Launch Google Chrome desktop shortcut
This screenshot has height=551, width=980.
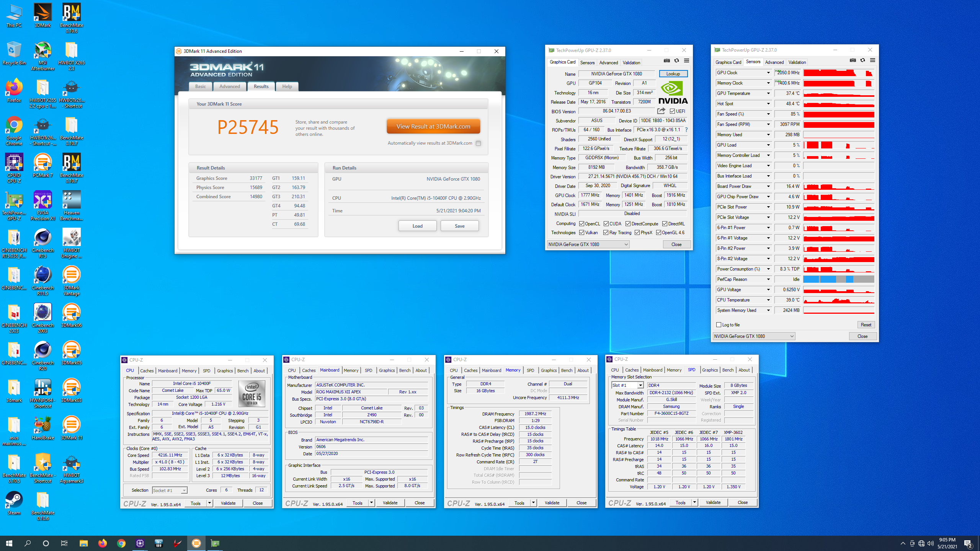[x=14, y=131]
